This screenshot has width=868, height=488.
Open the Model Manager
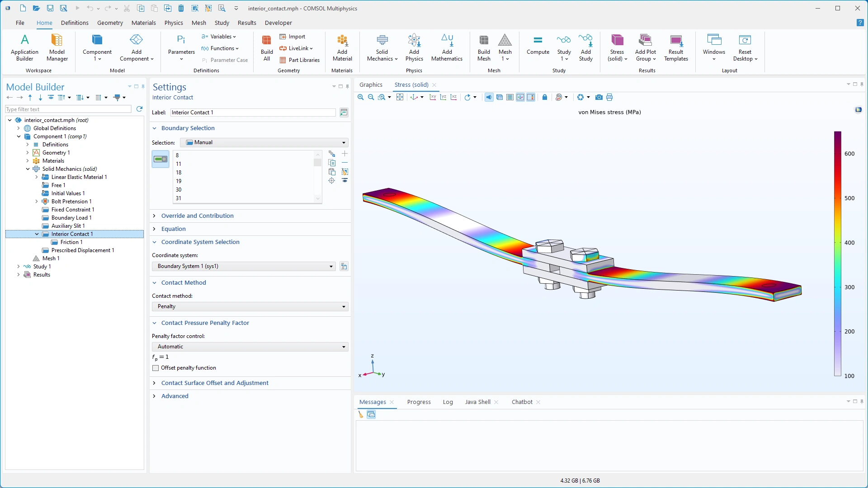(57, 46)
